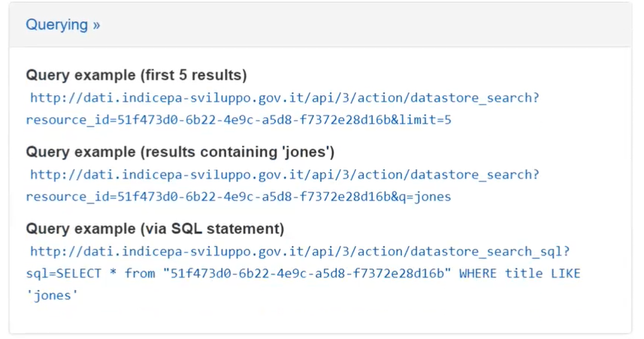
Task: Collapse the Querying section heading link
Action: tap(56, 25)
